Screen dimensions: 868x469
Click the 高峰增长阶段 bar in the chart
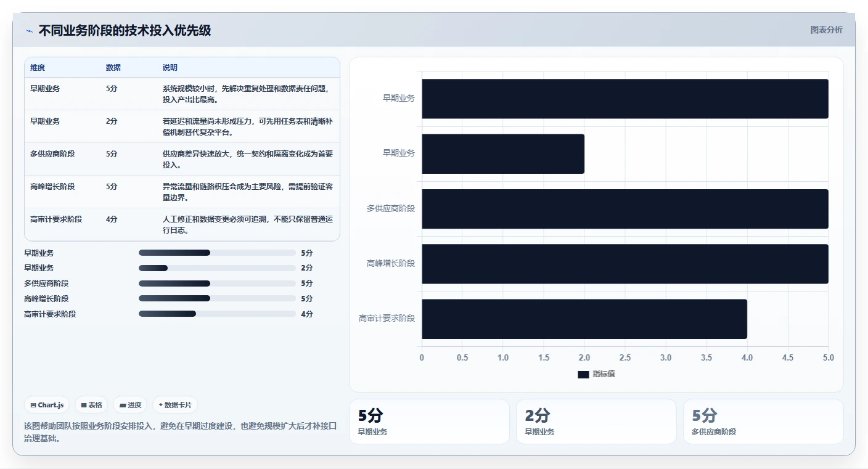click(x=625, y=264)
